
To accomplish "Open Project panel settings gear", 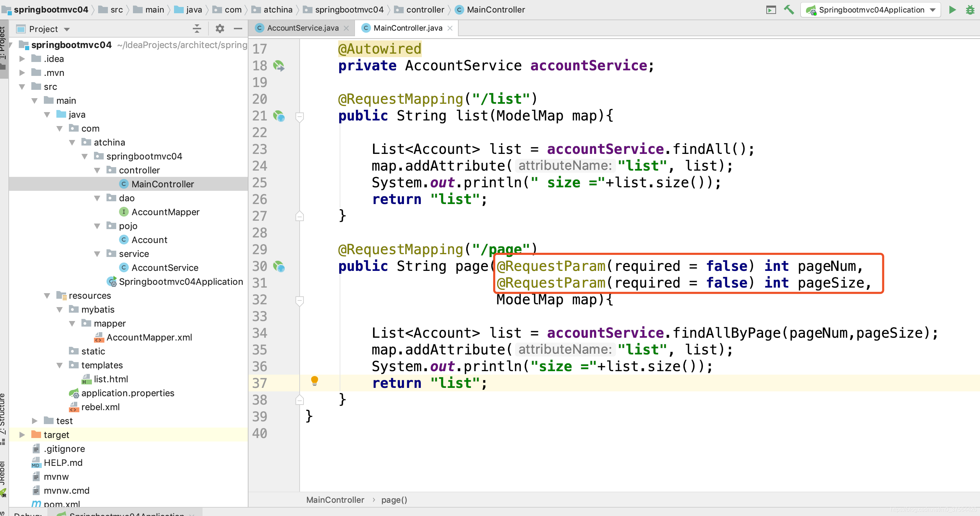I will point(220,29).
